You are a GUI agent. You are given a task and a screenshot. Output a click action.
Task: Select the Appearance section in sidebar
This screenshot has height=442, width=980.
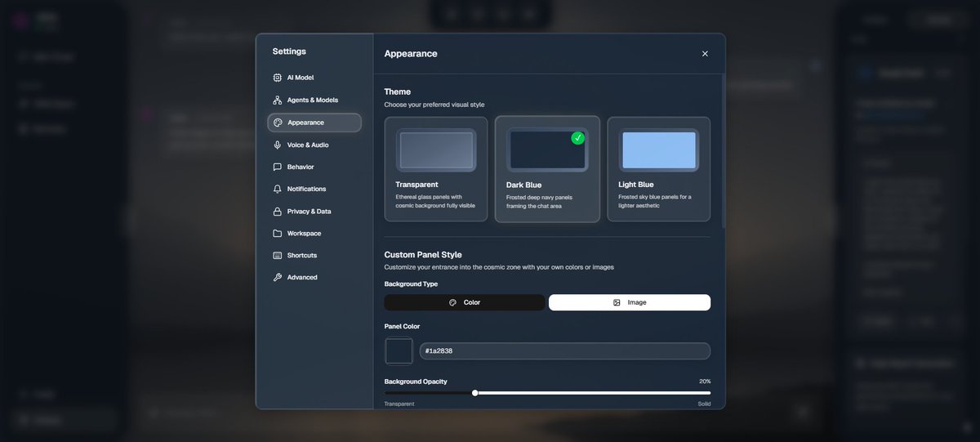pos(314,123)
